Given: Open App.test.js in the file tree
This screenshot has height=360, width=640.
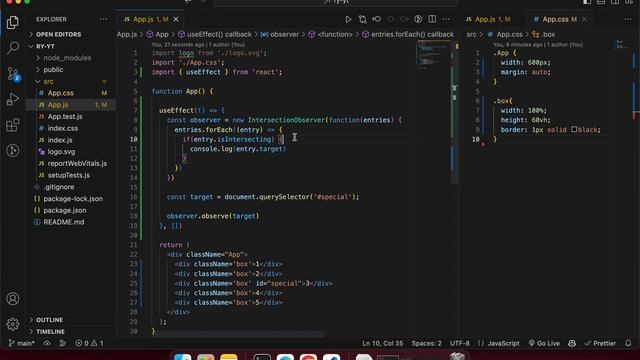Looking at the screenshot, I should click(64, 116).
